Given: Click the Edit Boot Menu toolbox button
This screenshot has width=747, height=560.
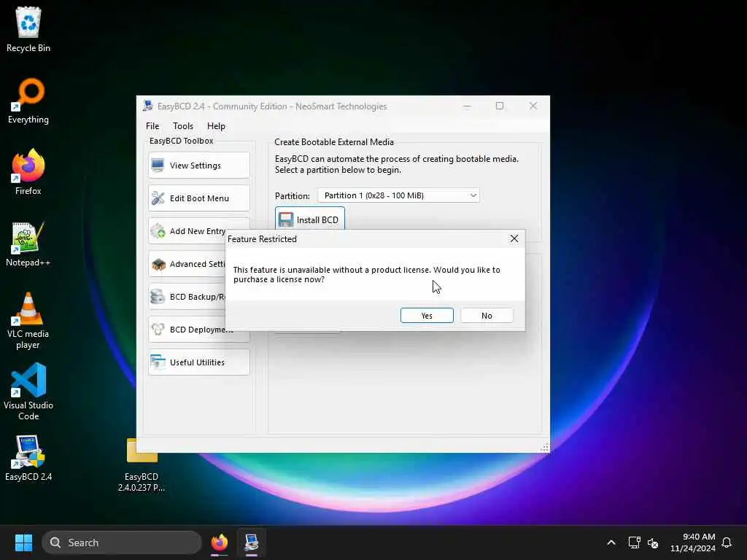Looking at the screenshot, I should (x=198, y=198).
